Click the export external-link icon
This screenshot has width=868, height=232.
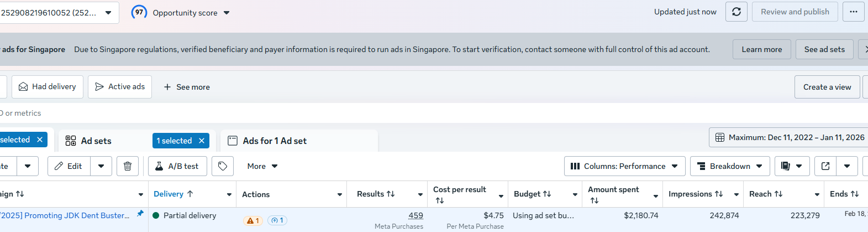(x=825, y=166)
